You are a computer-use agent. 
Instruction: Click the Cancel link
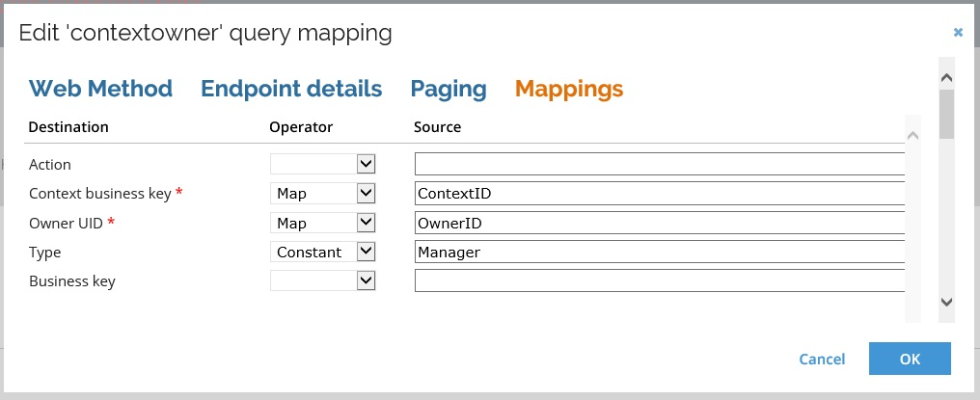tap(822, 359)
